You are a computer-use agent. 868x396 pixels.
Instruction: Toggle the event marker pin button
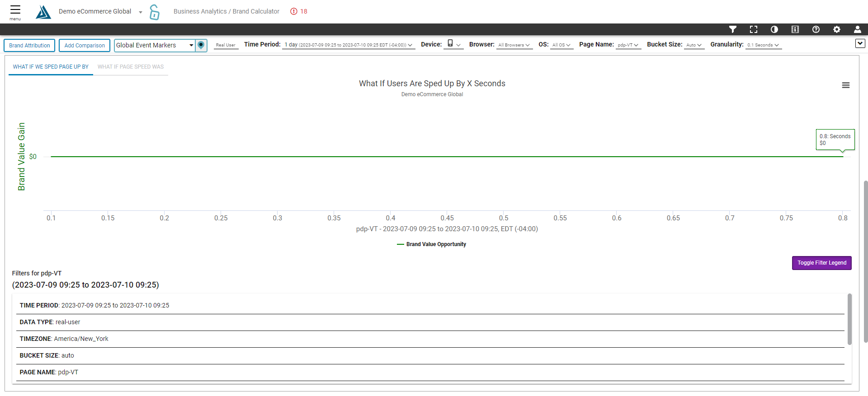[201, 45]
